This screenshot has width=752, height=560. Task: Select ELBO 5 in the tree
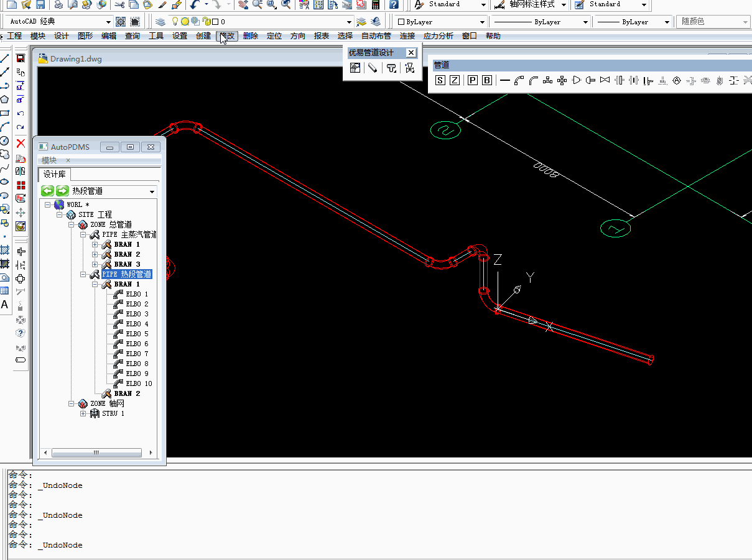point(137,334)
